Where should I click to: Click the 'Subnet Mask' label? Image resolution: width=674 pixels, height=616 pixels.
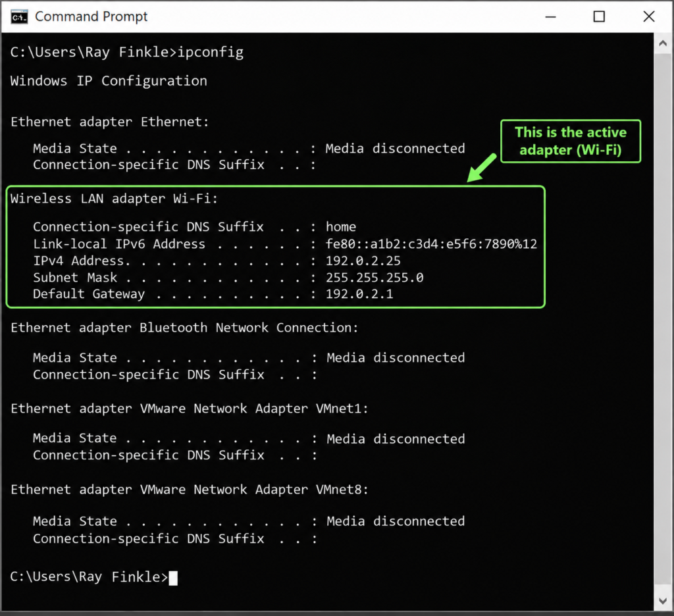75,277
